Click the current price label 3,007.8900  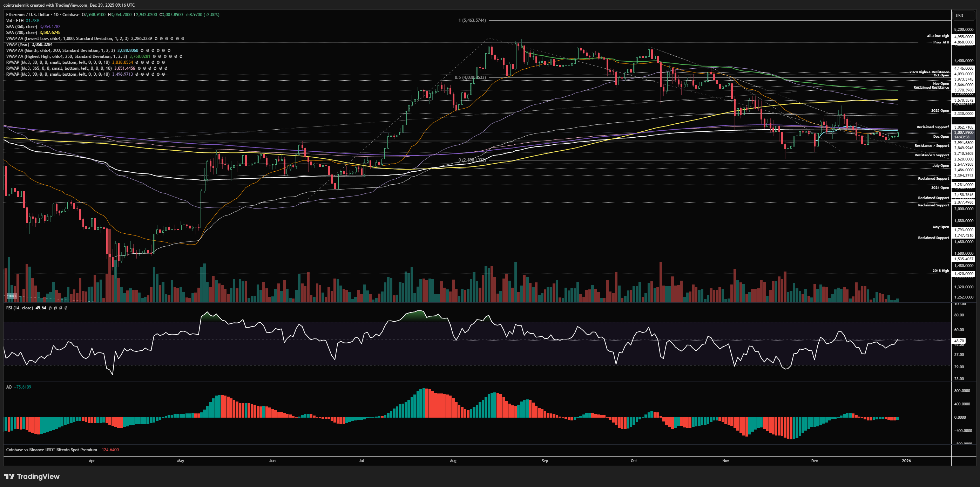point(964,133)
